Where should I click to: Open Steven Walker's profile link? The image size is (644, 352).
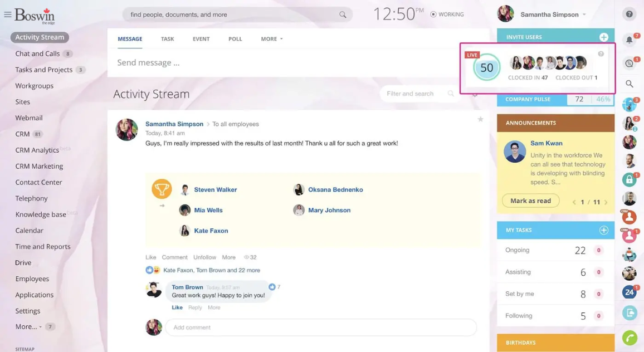pyautogui.click(x=215, y=189)
